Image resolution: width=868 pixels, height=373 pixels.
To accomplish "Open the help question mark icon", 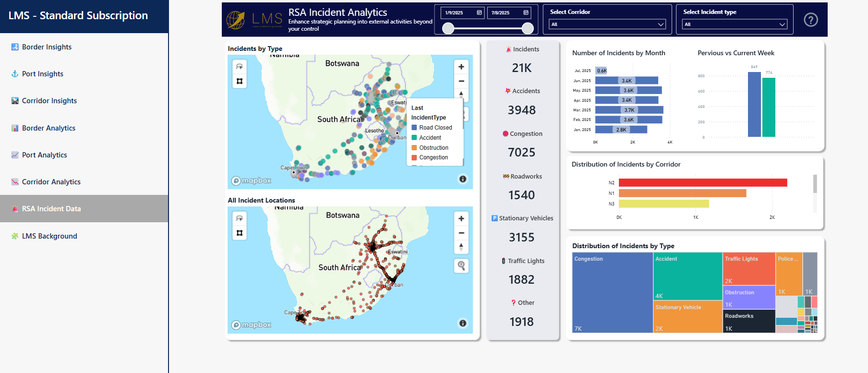I will click(x=810, y=20).
